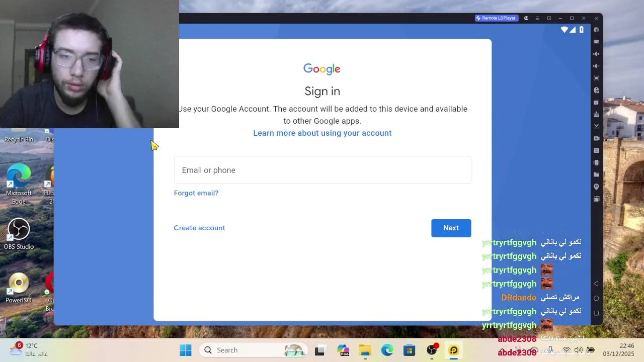Click yellow LDPlayer icon on taskbar

tap(454, 350)
